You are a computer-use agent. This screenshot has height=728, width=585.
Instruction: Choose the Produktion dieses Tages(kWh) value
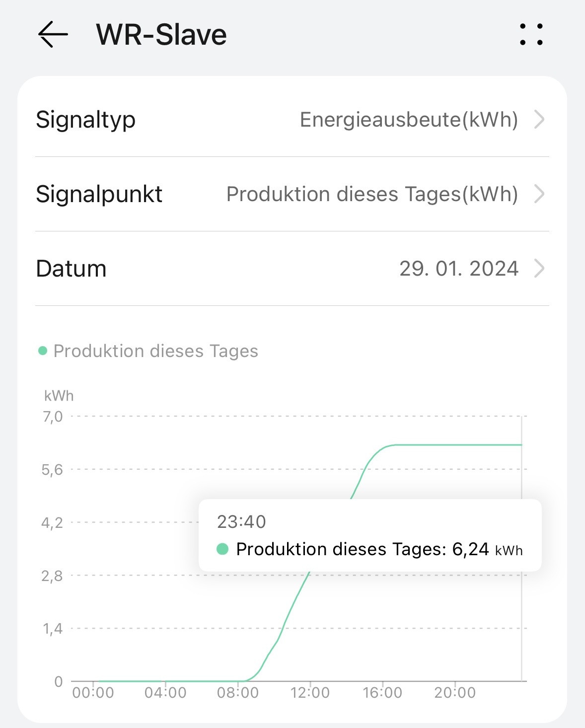372,194
